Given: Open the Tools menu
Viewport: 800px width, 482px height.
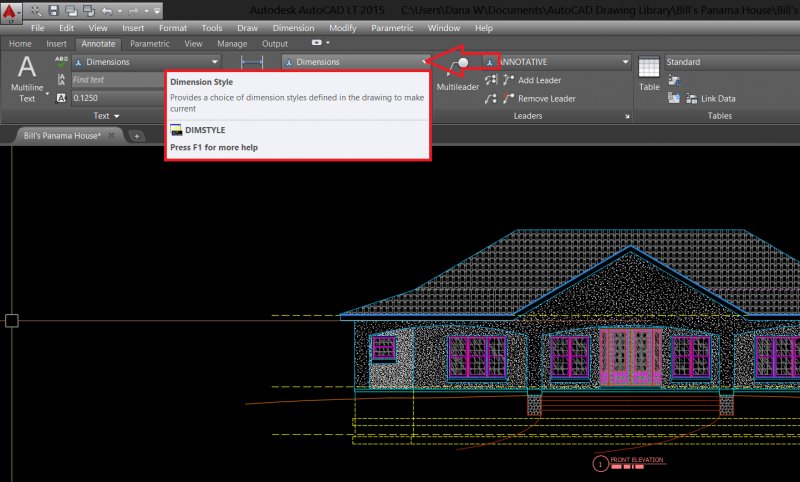Looking at the screenshot, I should click(x=212, y=28).
